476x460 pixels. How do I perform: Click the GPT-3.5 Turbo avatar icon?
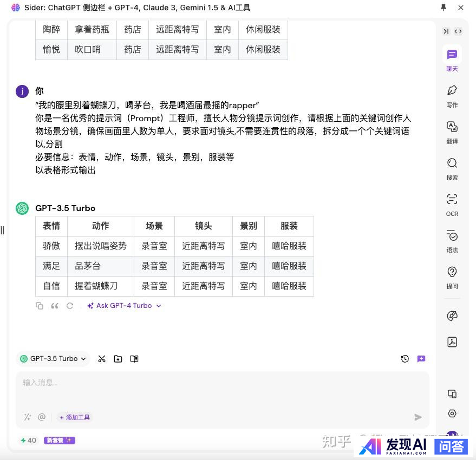[x=22, y=208]
